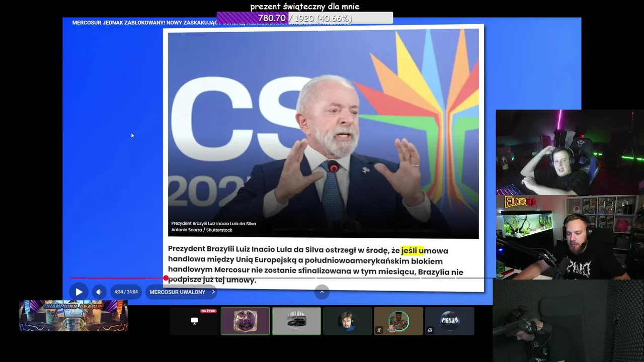Image resolution: width=644 pixels, height=362 pixels.
Task: Expand chapter list via MERCOSUR UWALONY chevron
Action: click(x=213, y=292)
